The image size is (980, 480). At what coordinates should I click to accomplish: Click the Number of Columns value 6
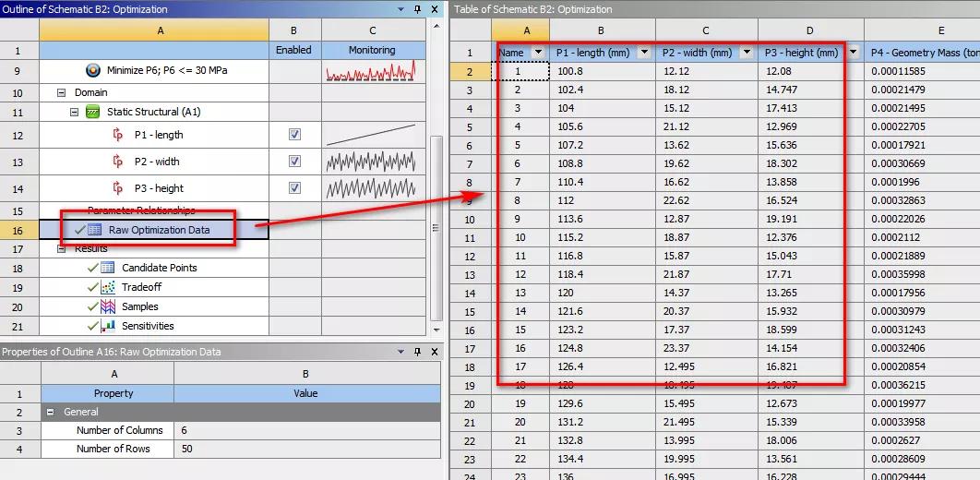pos(307,431)
